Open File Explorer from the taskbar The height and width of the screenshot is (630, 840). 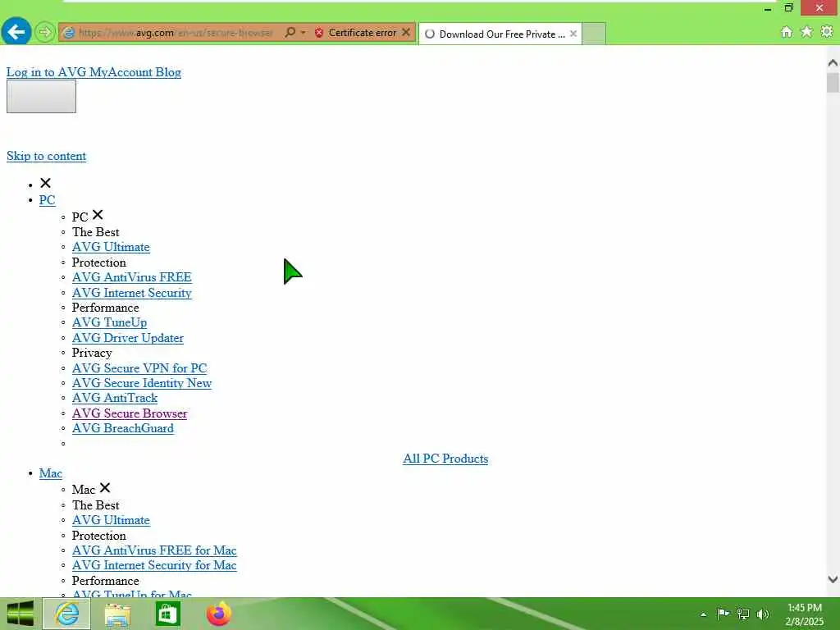click(x=117, y=614)
